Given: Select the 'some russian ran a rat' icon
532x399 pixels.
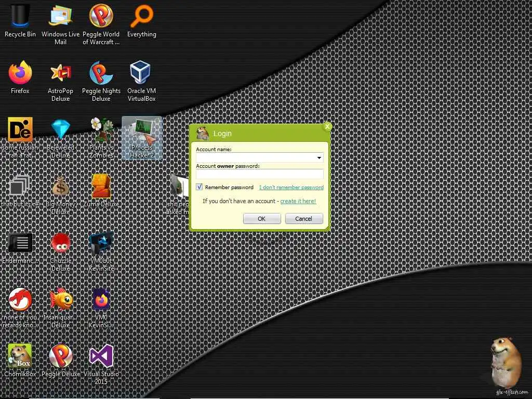Looking at the screenshot, I should 20,138.
